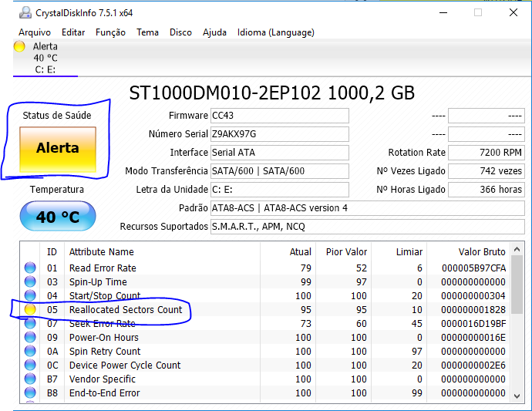This screenshot has height=411, width=532.
Task: Click the blue status icon for Spin-Up Time
Action: pyautogui.click(x=30, y=281)
